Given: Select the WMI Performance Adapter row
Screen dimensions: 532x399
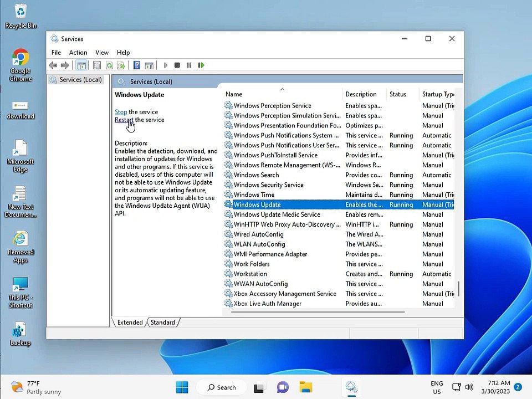Looking at the screenshot, I should tap(339, 254).
